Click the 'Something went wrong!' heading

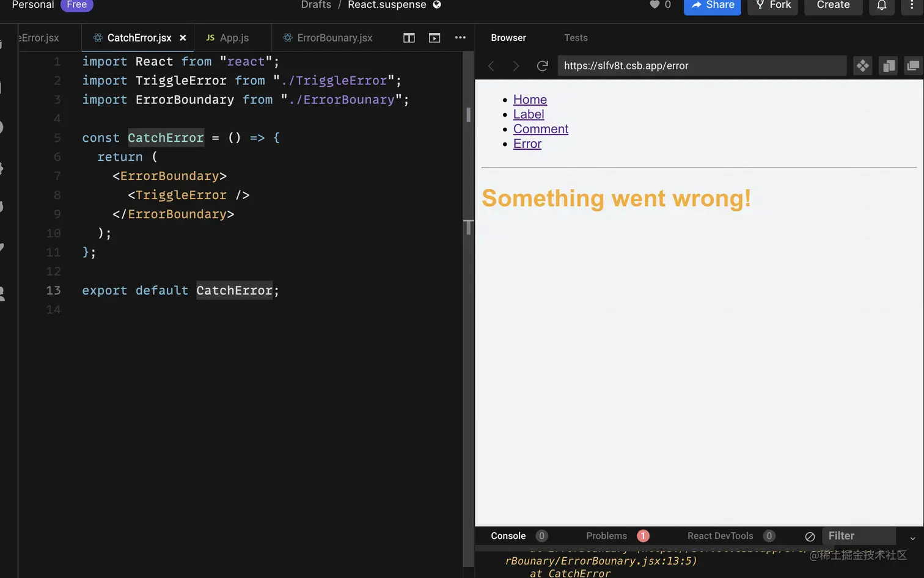point(616,199)
